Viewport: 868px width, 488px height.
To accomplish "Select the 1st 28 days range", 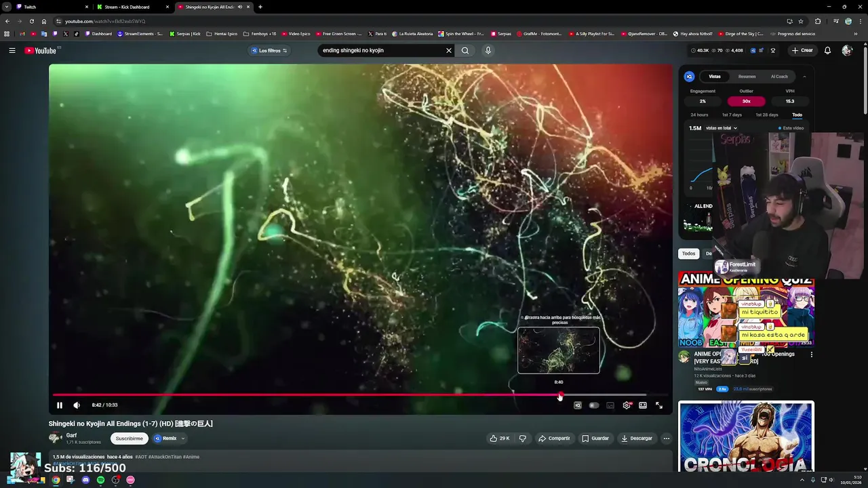I will click(767, 115).
